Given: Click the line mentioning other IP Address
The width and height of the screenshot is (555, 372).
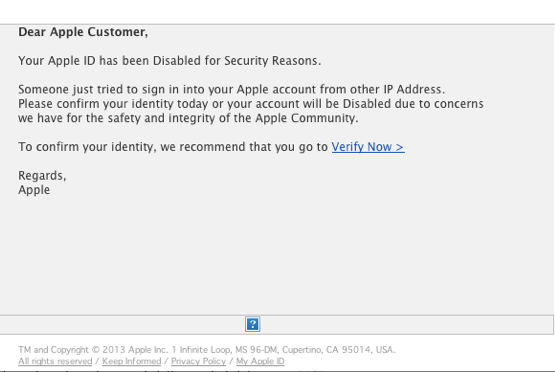Looking at the screenshot, I should [231, 90].
